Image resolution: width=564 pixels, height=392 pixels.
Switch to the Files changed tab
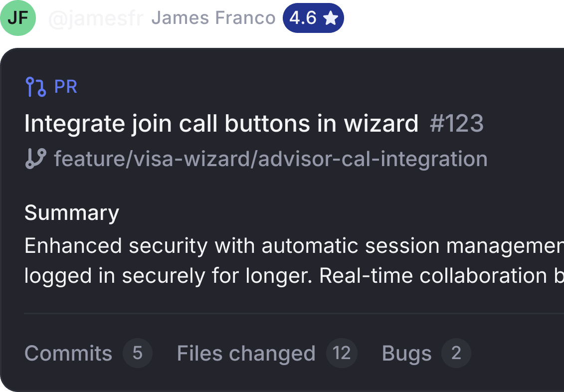[x=246, y=353]
